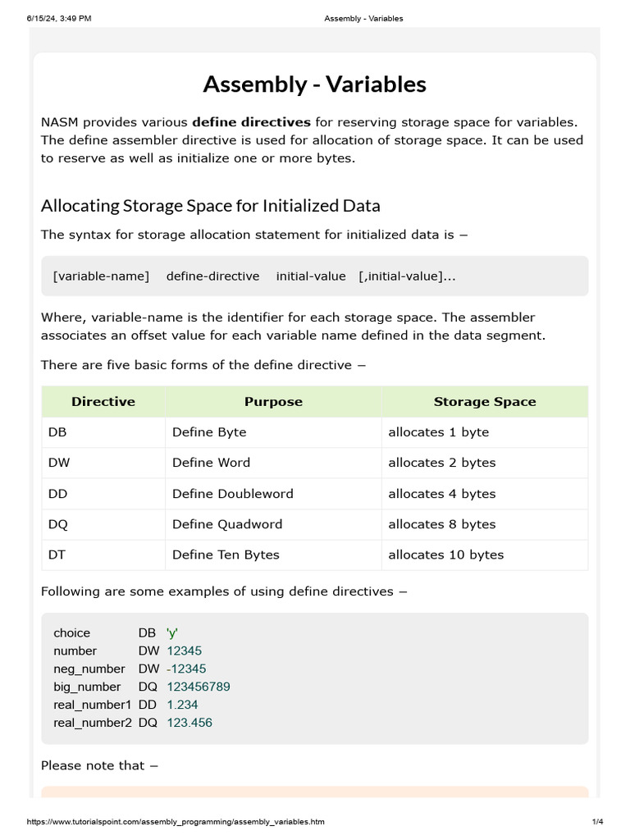Image resolution: width=630 pixels, height=840 pixels.
Task: Click the value 123456789 in the code
Action: [x=199, y=687]
